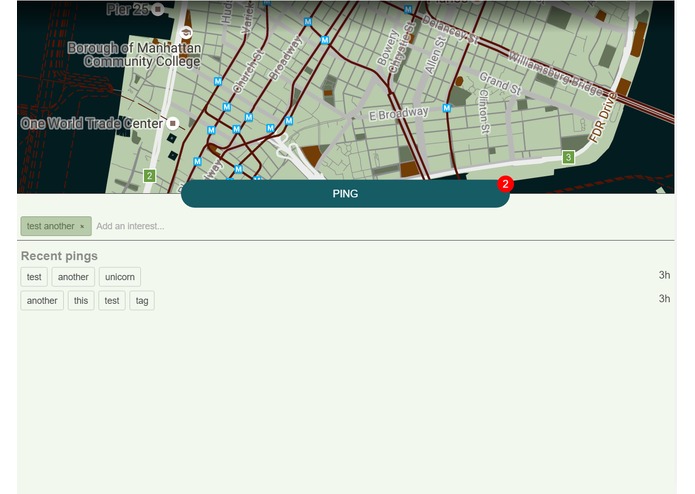
Task: Select the metro station icon on E Broadway
Action: pyautogui.click(x=447, y=108)
